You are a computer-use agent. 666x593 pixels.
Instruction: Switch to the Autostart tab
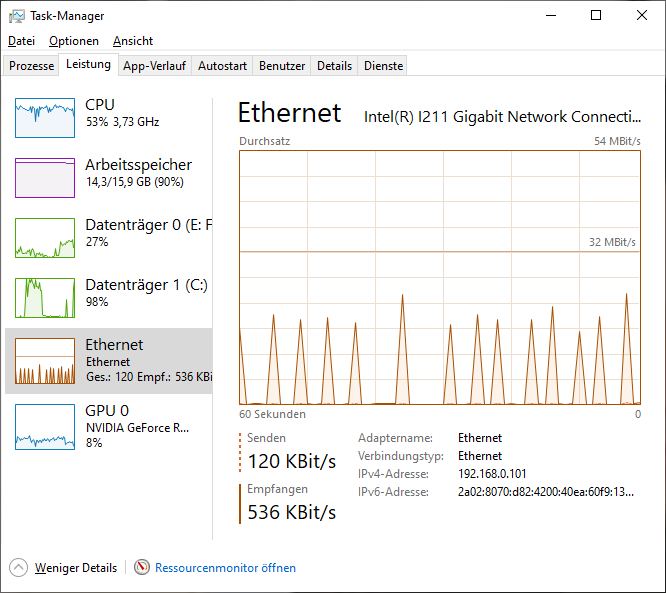click(x=222, y=66)
